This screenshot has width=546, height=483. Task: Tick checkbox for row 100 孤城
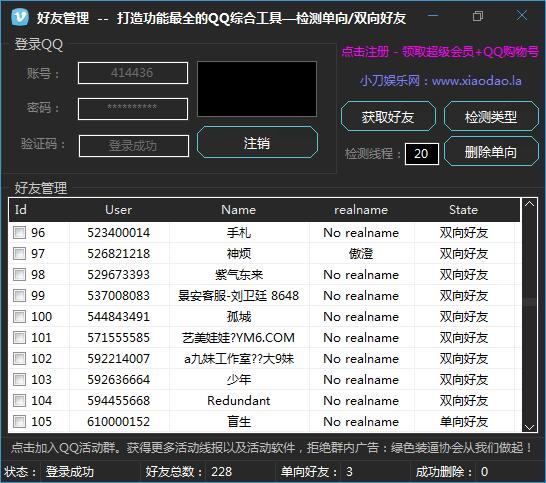pyautogui.click(x=20, y=317)
